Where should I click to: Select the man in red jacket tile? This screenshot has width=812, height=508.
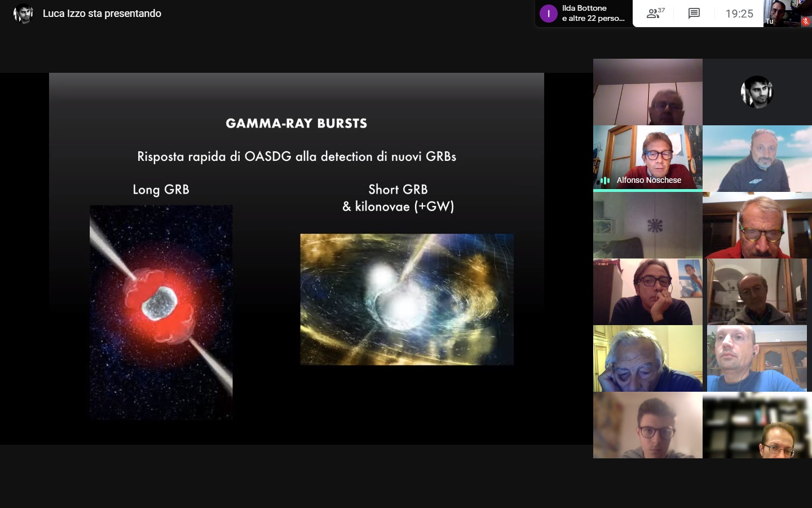click(x=757, y=225)
